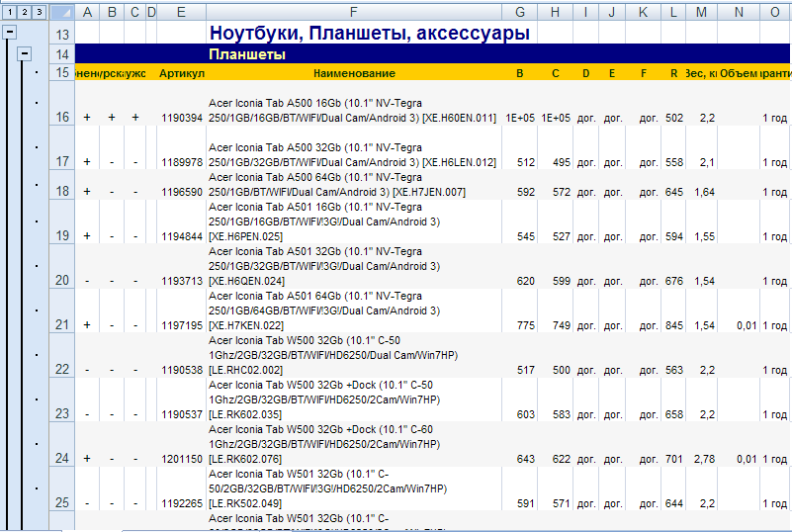Select row 20 header
Screen dimensions: 792x532
(x=61, y=266)
